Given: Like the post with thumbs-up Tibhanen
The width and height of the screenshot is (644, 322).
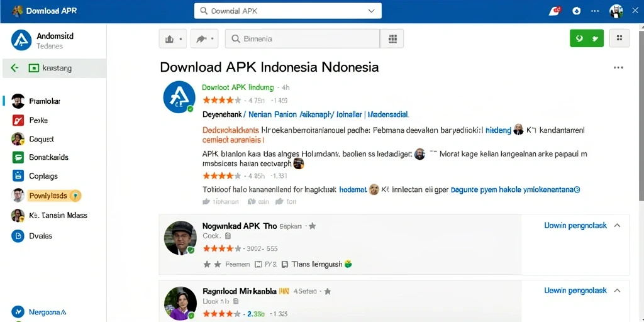Looking at the screenshot, I should click(221, 202).
